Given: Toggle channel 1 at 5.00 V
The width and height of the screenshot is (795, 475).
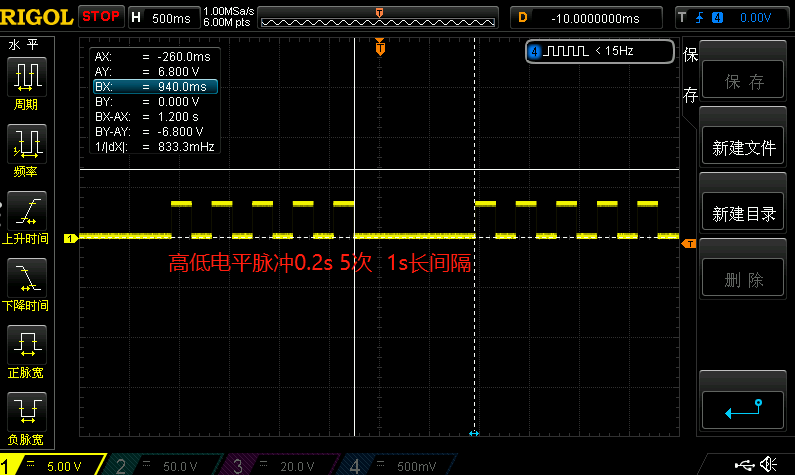Looking at the screenshot, I should click(x=50, y=465).
